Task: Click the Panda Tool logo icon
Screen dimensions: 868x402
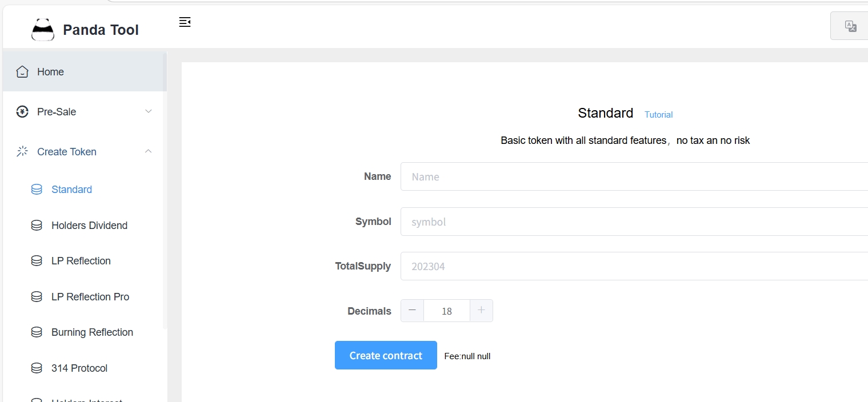Action: pos(43,30)
